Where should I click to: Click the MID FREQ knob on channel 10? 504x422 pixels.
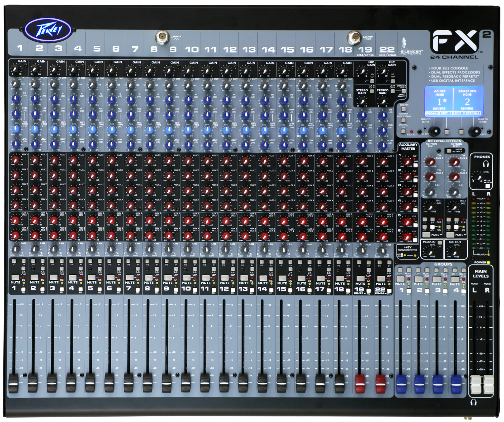(x=188, y=130)
